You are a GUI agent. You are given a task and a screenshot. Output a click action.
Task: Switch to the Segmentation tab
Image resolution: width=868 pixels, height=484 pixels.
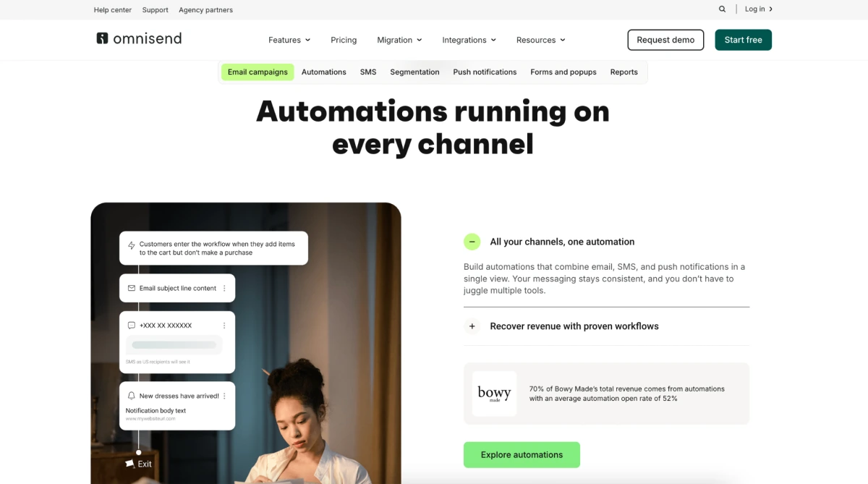414,72
